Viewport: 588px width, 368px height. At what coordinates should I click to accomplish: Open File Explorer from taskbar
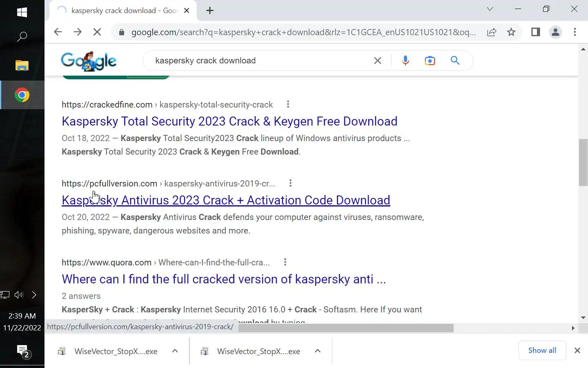(x=22, y=65)
